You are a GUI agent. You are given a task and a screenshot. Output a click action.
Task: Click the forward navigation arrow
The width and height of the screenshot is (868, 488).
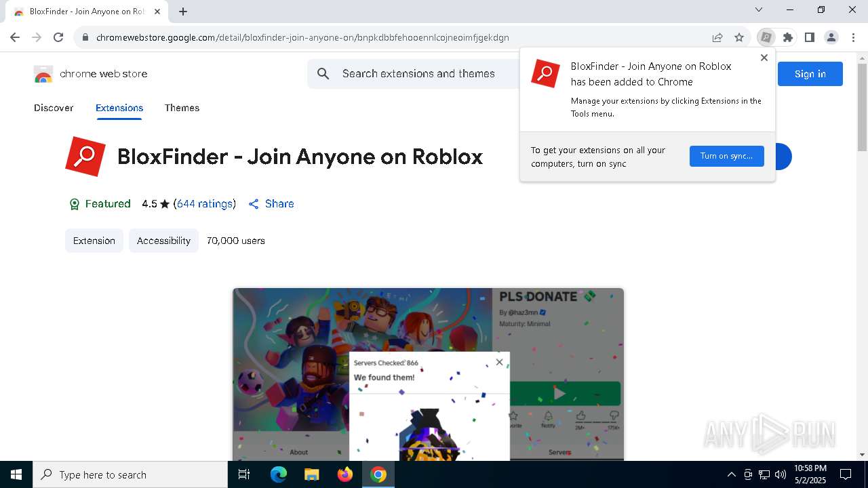click(37, 37)
